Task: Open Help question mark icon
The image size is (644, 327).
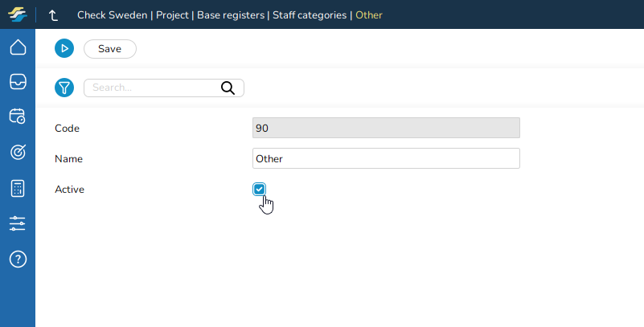Action: pyautogui.click(x=18, y=259)
